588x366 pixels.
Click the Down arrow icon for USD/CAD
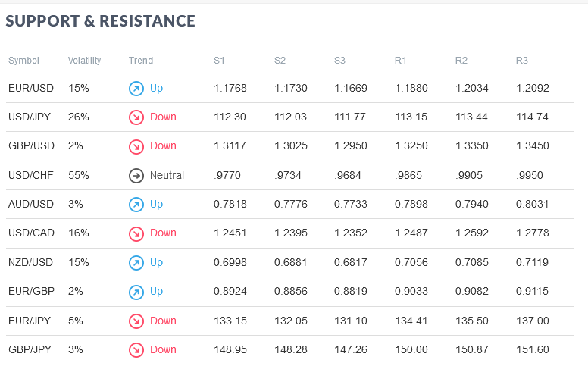tap(136, 233)
